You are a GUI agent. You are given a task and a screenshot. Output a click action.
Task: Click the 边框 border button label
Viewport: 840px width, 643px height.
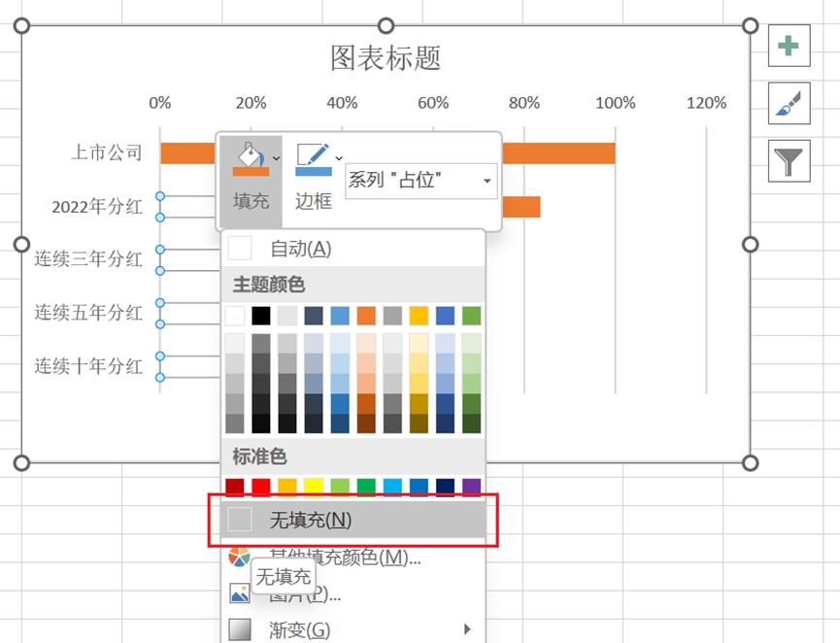pyautogui.click(x=314, y=201)
